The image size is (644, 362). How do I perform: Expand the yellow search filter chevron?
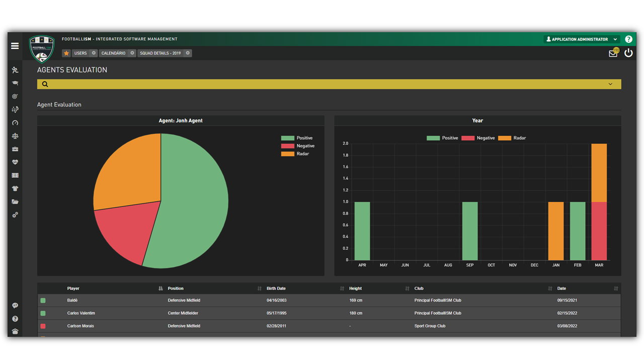click(x=610, y=84)
